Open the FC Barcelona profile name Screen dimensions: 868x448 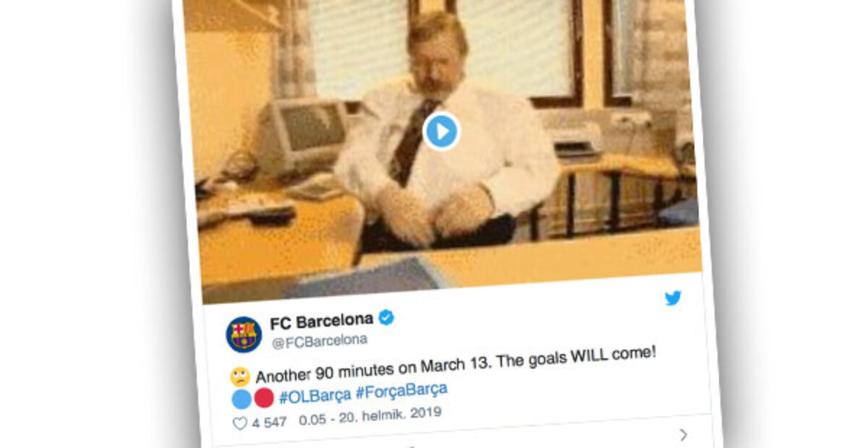[322, 320]
